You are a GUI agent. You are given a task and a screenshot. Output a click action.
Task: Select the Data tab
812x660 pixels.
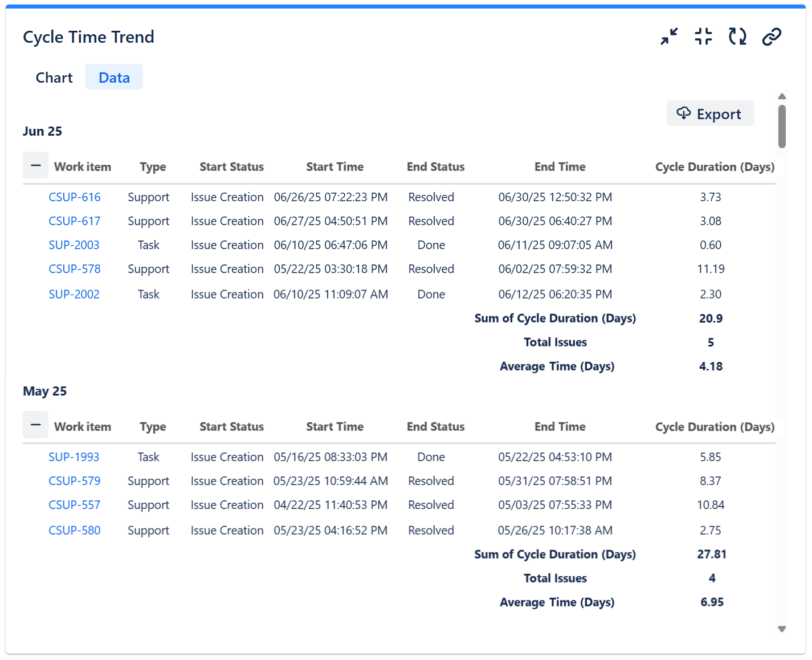(114, 77)
